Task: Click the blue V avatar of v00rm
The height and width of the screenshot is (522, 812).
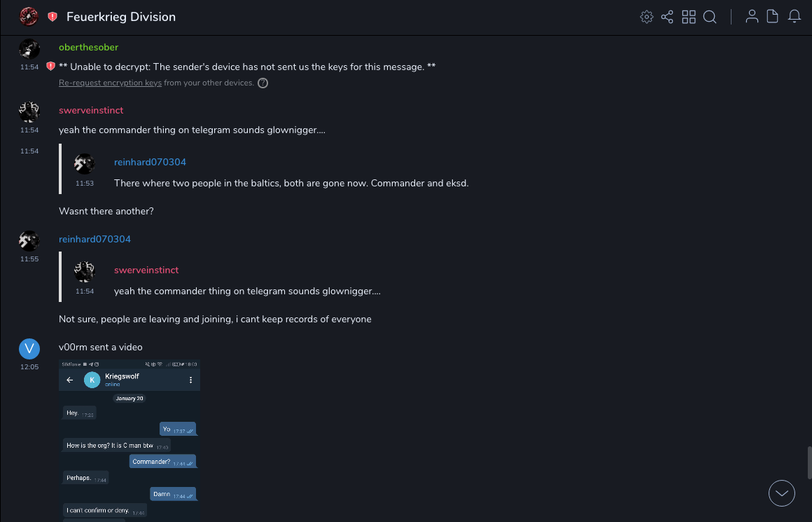Action: point(29,348)
